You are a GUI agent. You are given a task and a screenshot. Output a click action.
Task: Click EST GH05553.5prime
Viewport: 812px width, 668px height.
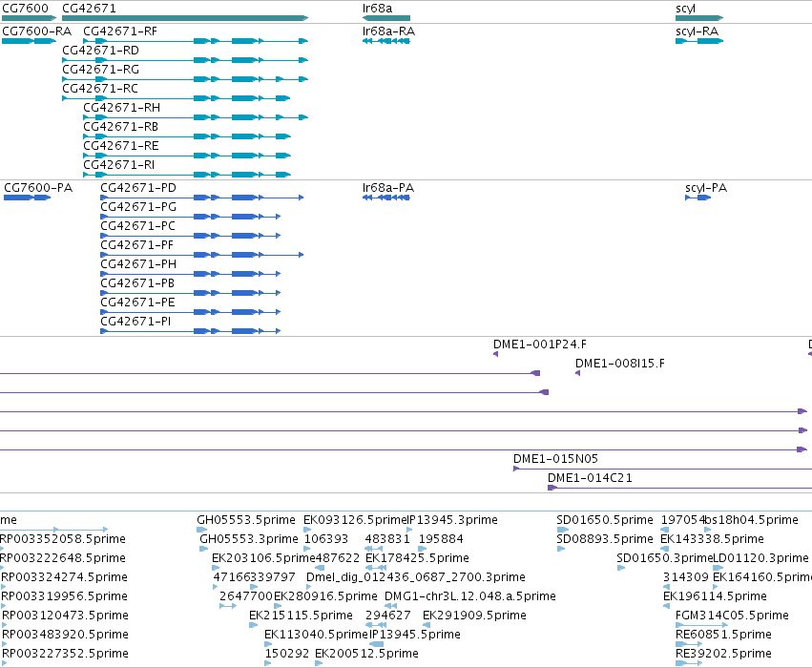246,520
